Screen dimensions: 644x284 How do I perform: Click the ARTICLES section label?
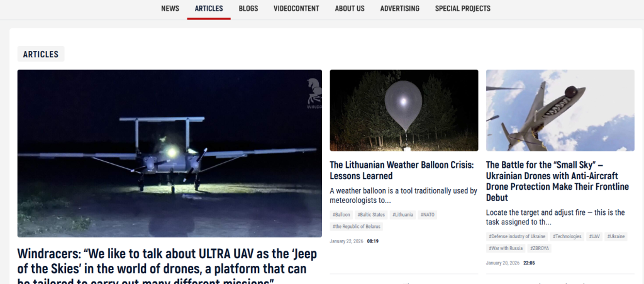click(x=41, y=54)
